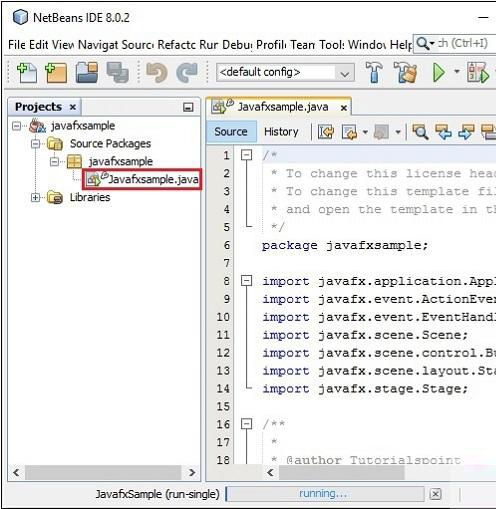Select Javafxsample.java in project tree
This screenshot has height=509, width=496.
[x=142, y=180]
